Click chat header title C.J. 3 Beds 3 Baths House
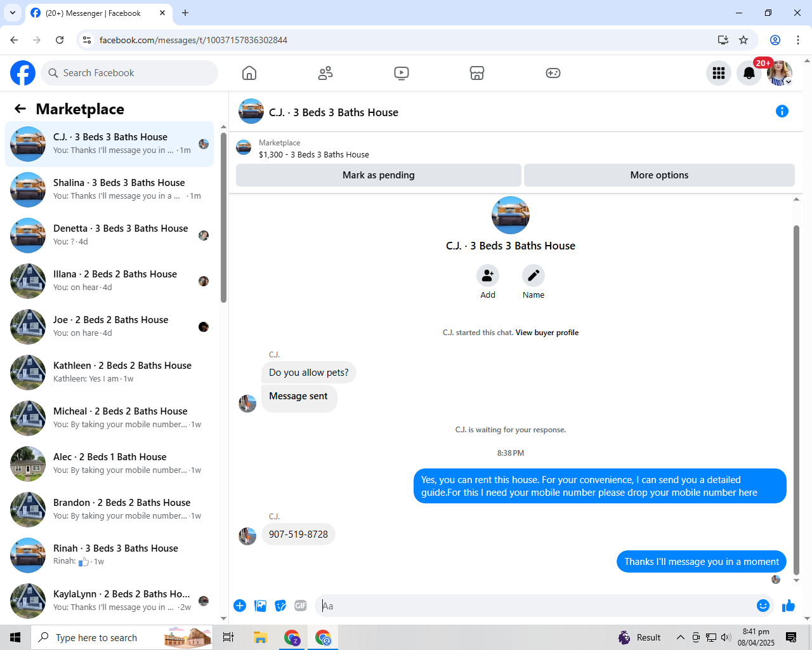Image resolution: width=812 pixels, height=650 pixels. coord(334,112)
